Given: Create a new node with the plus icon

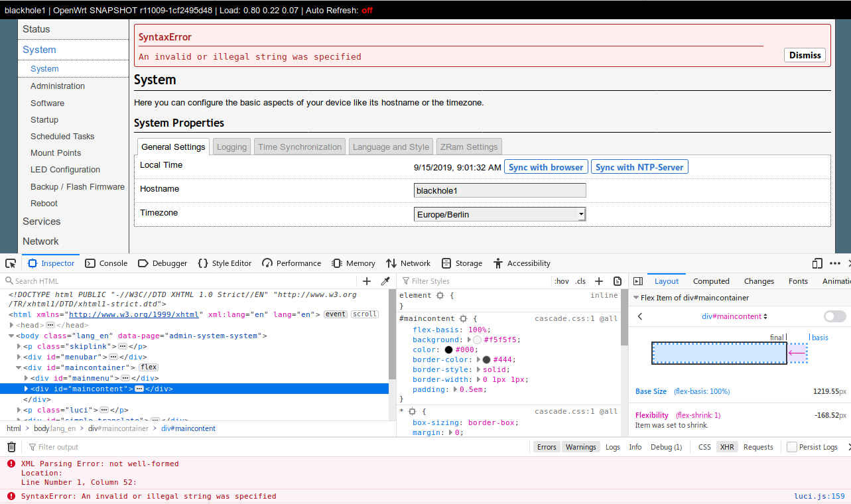Looking at the screenshot, I should 367,281.
